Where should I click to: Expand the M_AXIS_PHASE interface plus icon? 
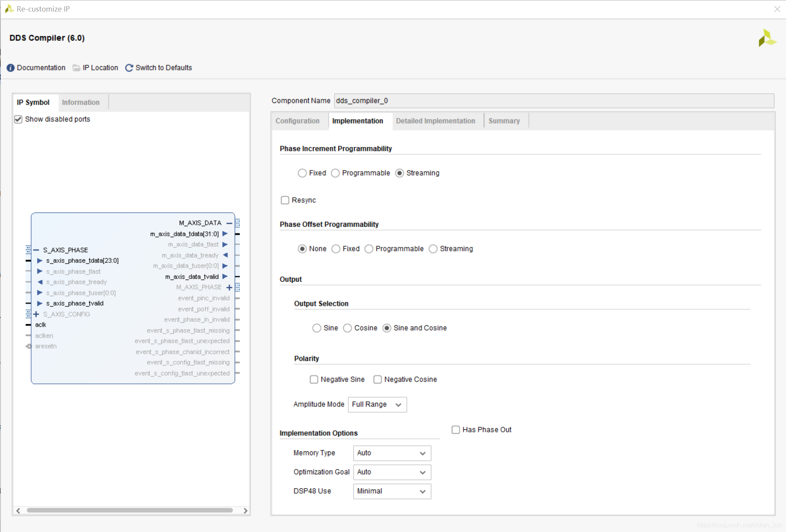tap(229, 288)
